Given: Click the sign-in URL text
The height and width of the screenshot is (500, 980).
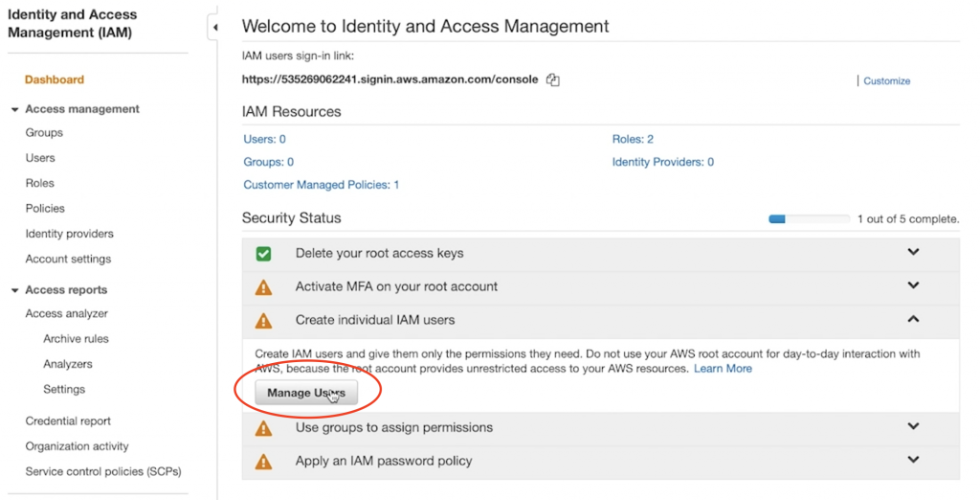Looking at the screenshot, I should tap(390, 80).
